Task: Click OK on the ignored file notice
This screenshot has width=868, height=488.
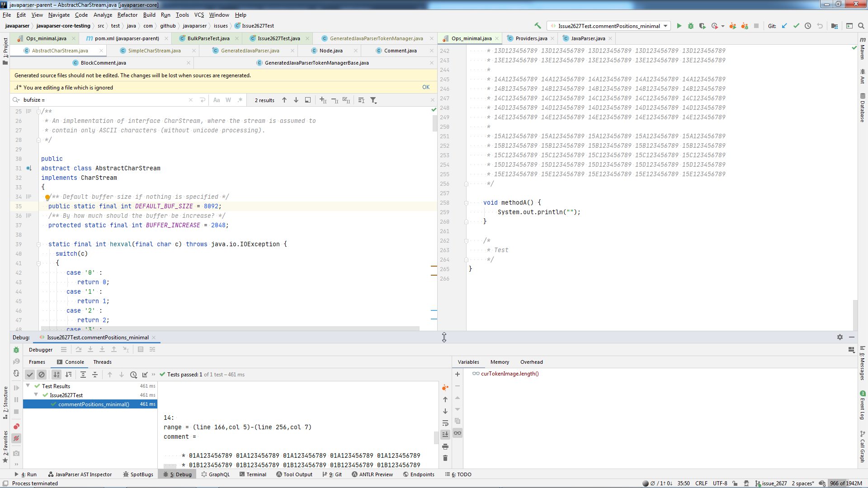Action: (x=426, y=87)
